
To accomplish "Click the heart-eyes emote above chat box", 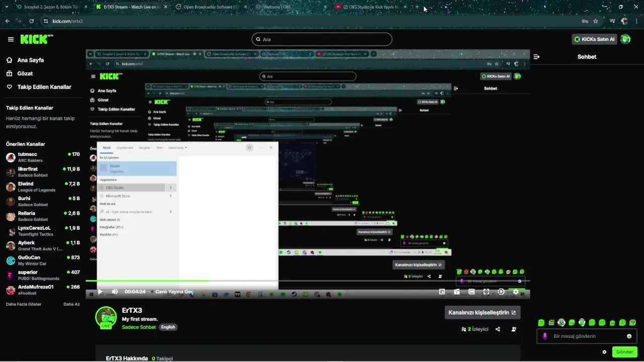I will [x=632, y=323].
